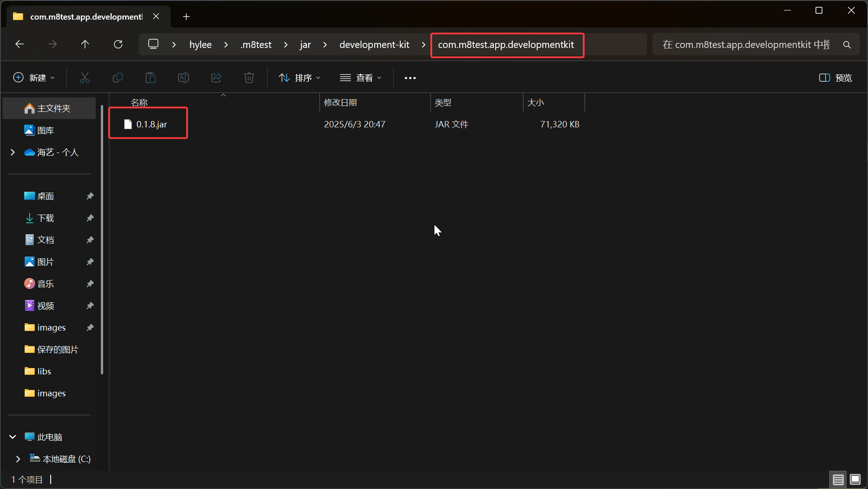The height and width of the screenshot is (489, 868).
Task: Select the 0.1.8.jar file
Action: (x=152, y=124)
